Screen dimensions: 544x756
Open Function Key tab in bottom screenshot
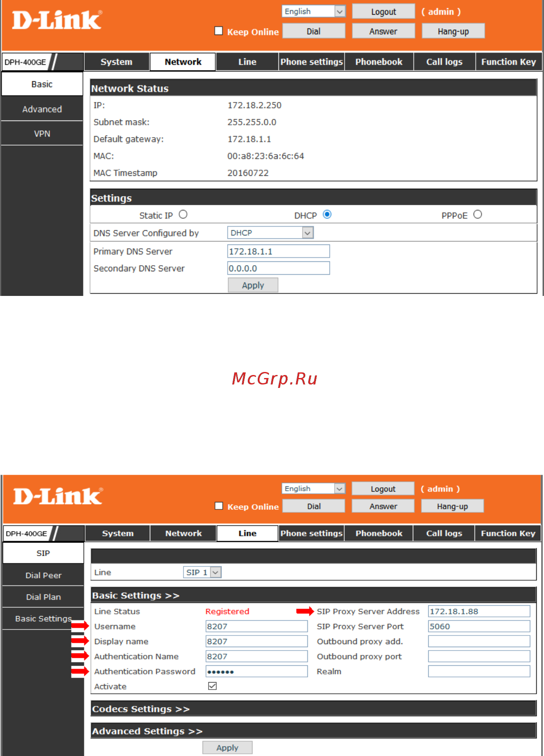[x=508, y=533]
